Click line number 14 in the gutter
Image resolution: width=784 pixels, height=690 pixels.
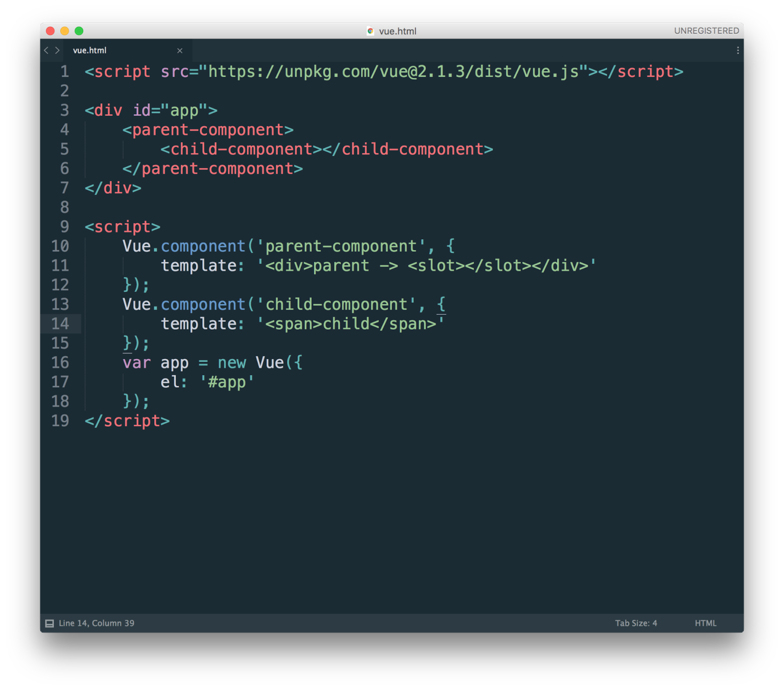tap(60, 324)
